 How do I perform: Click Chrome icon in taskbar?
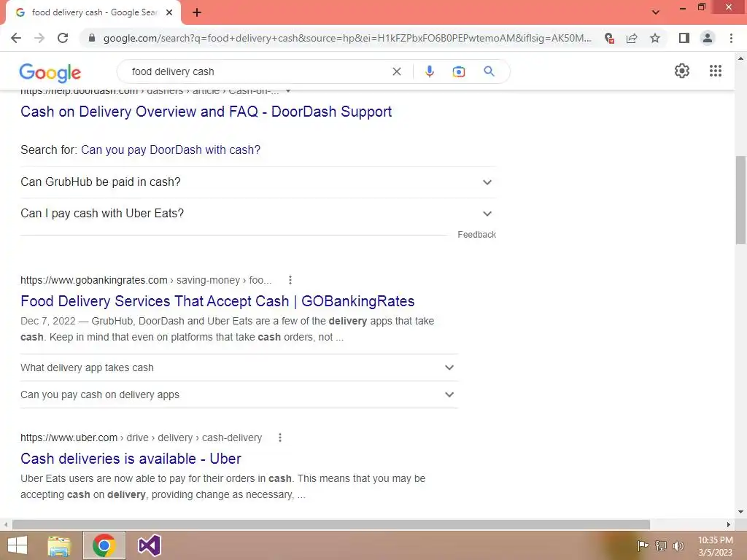104,545
